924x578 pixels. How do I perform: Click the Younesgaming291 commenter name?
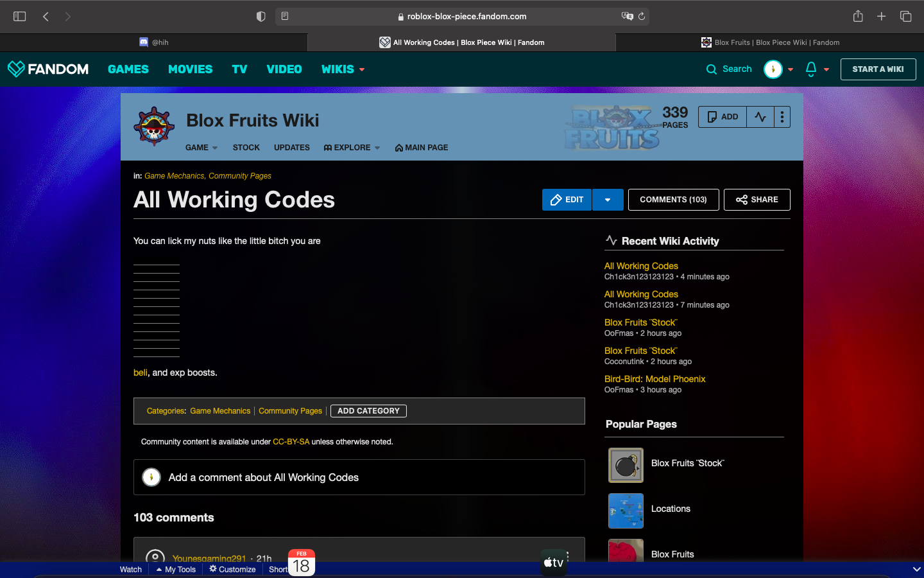(x=209, y=559)
